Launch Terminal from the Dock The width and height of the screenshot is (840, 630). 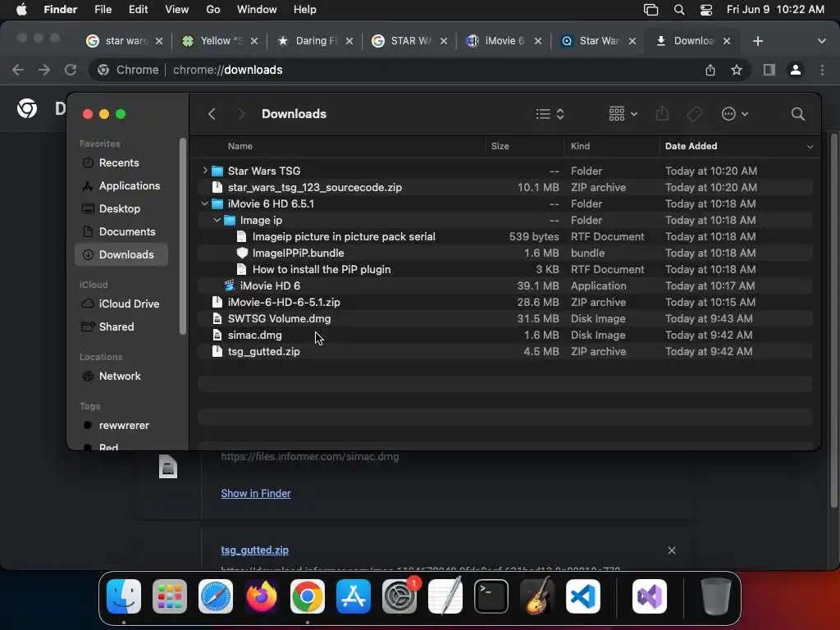[x=491, y=596]
